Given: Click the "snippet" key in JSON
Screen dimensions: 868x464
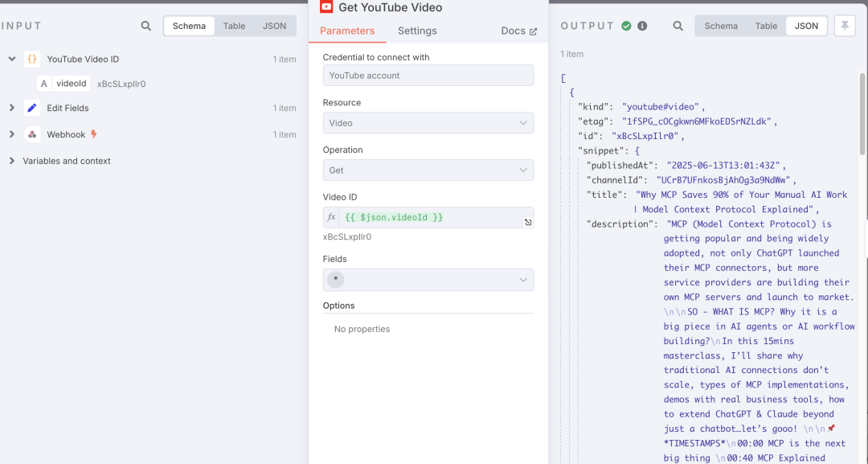Looking at the screenshot, I should (x=600, y=150).
